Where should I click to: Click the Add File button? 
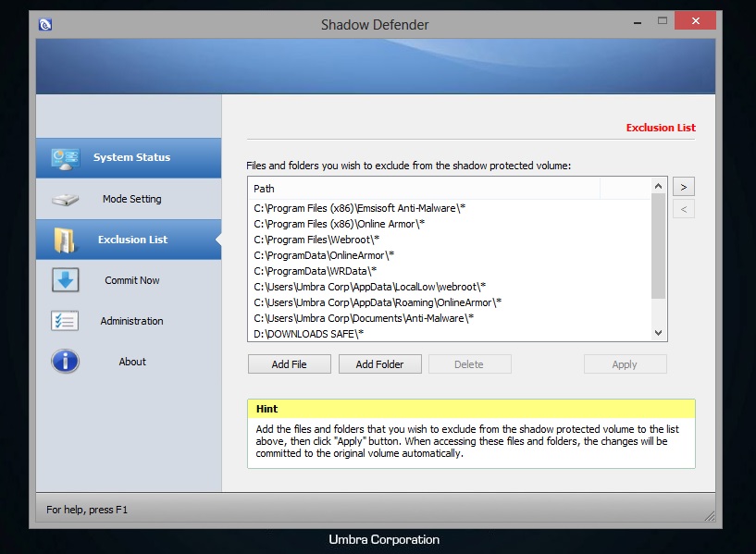point(290,364)
